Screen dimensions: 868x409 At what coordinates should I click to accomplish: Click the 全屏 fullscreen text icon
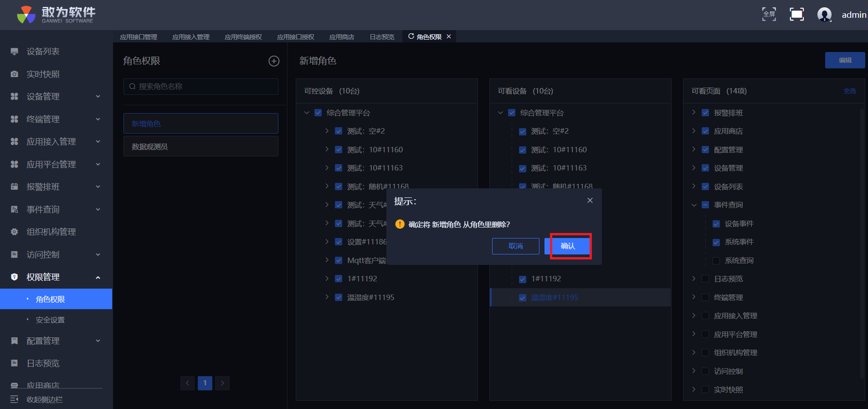pyautogui.click(x=769, y=14)
